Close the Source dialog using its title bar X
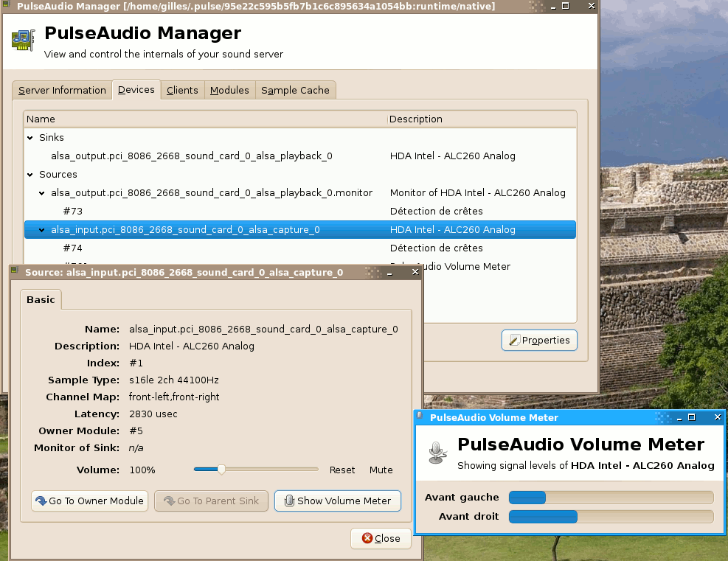The width and height of the screenshot is (728, 561). (x=415, y=272)
